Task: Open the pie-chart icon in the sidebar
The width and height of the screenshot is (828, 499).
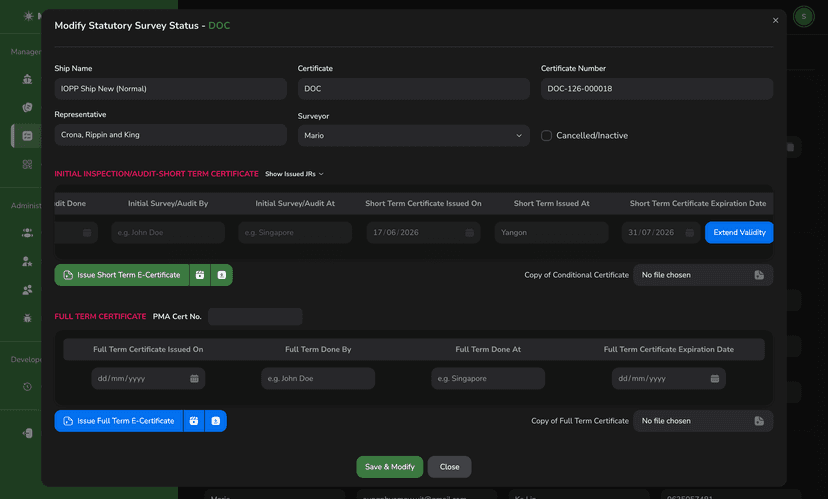Action: (27, 107)
